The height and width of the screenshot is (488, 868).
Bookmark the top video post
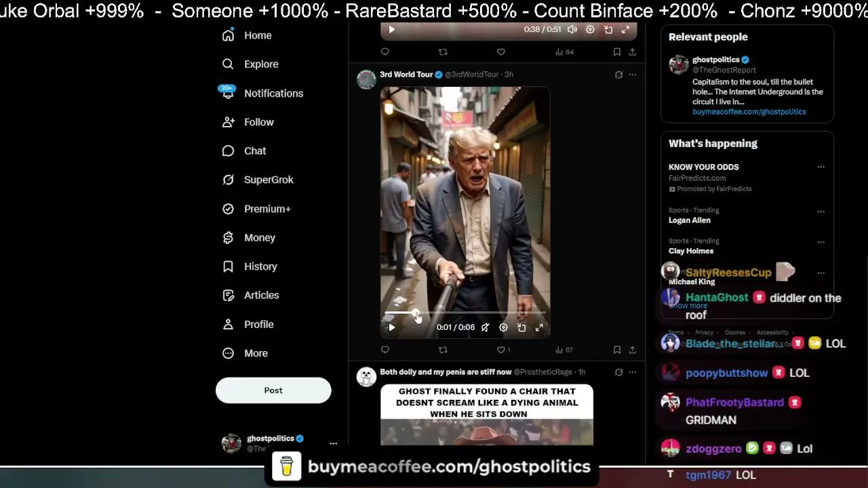point(617,52)
